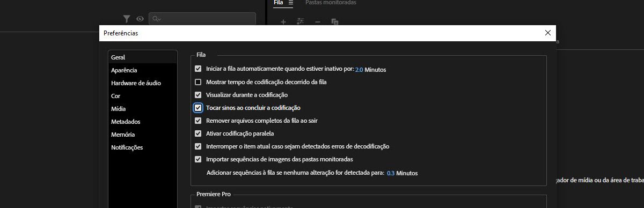Toggle Iniciar a fila automaticamente checkbox
Image resolution: width=644 pixels, height=208 pixels.
click(198, 69)
